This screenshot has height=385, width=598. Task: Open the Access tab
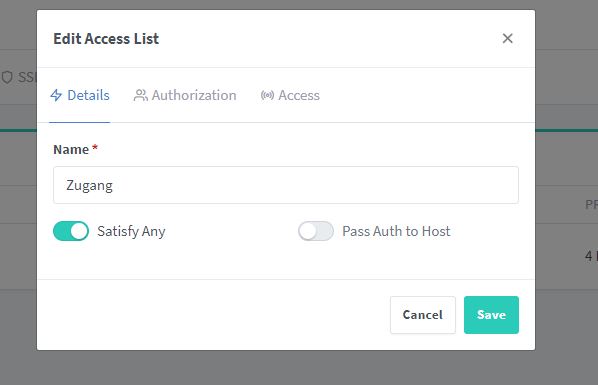coord(290,95)
